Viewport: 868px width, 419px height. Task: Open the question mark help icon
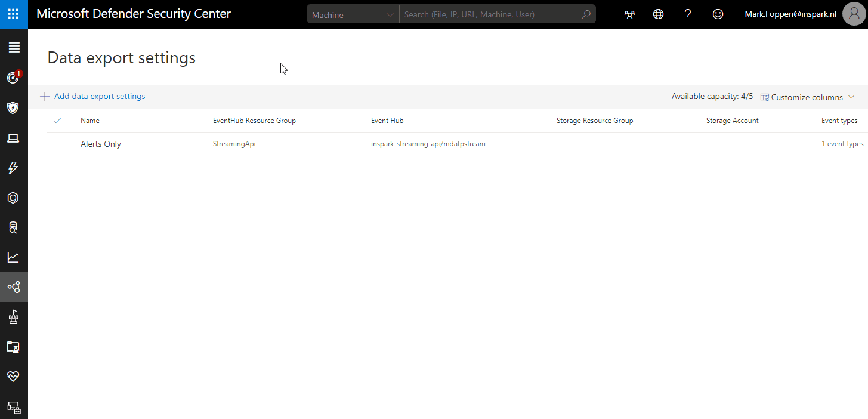click(688, 14)
